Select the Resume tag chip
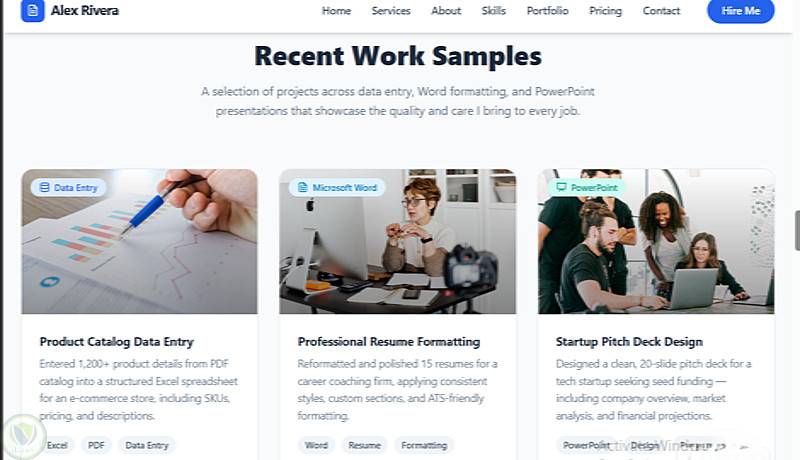 tap(364, 445)
